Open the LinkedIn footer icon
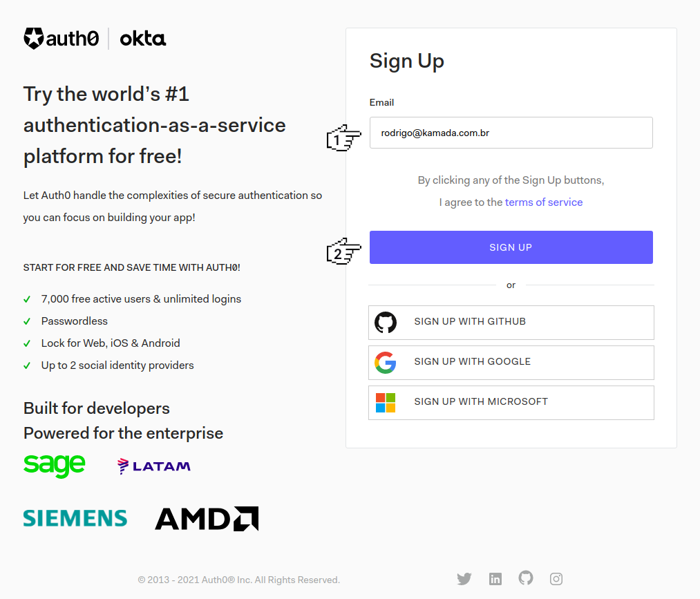 (495, 579)
